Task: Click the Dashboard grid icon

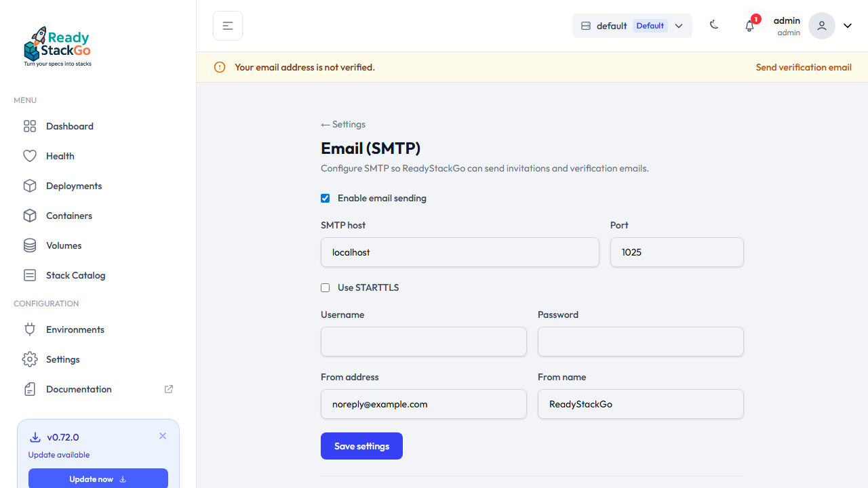Action: tap(30, 126)
